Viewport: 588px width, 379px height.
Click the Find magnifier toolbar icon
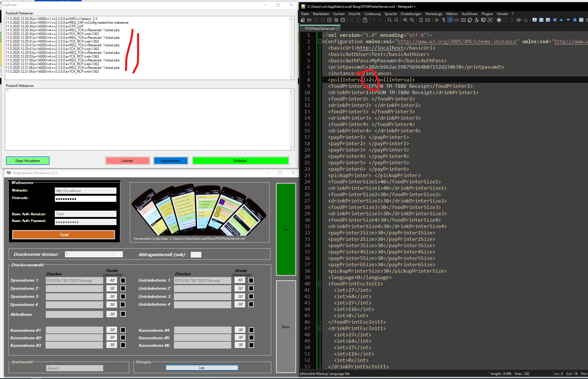point(390,20)
